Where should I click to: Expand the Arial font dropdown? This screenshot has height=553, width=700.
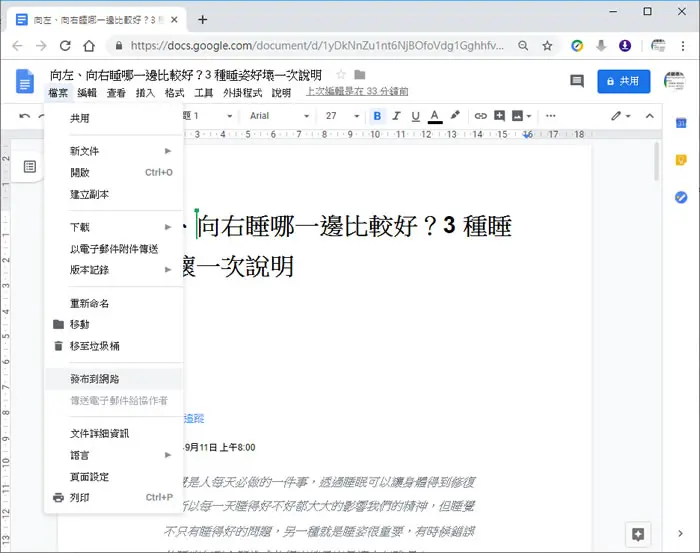279,116
